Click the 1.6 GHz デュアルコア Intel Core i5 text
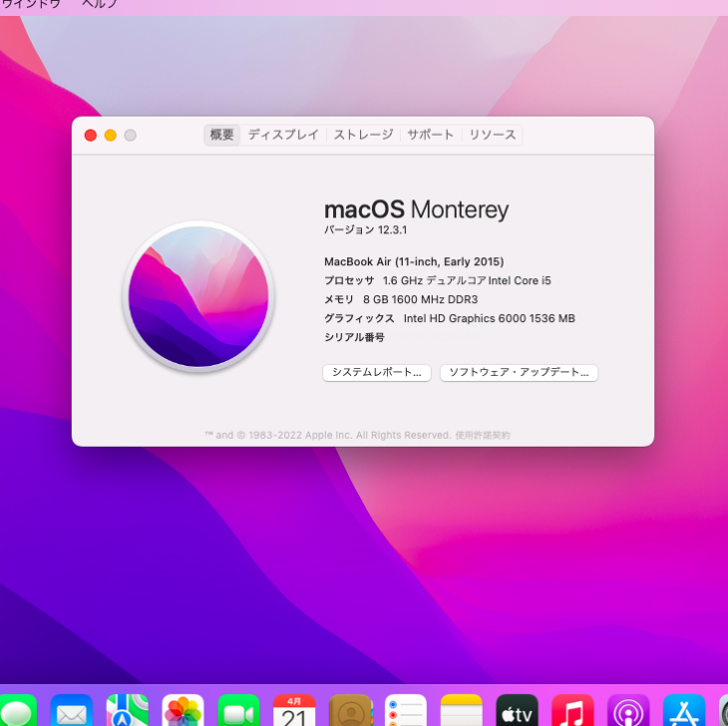Image resolution: width=728 pixels, height=726 pixels. pyautogui.click(x=467, y=280)
